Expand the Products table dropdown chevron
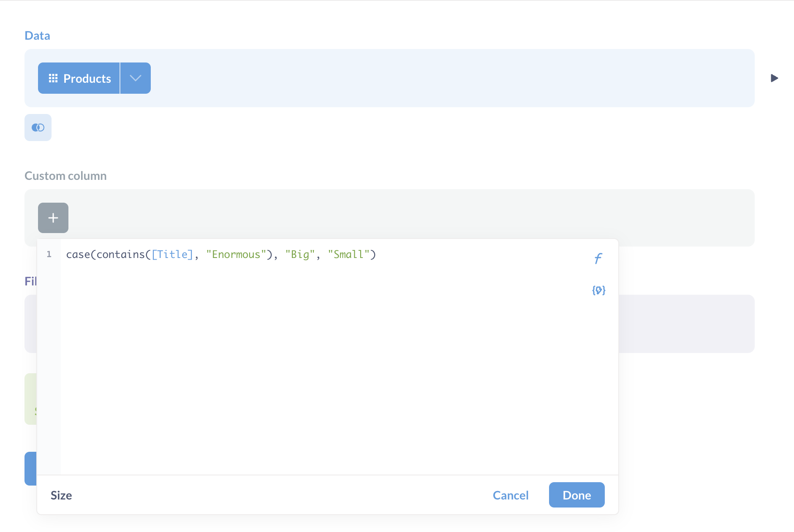The height and width of the screenshot is (532, 794). [136, 79]
